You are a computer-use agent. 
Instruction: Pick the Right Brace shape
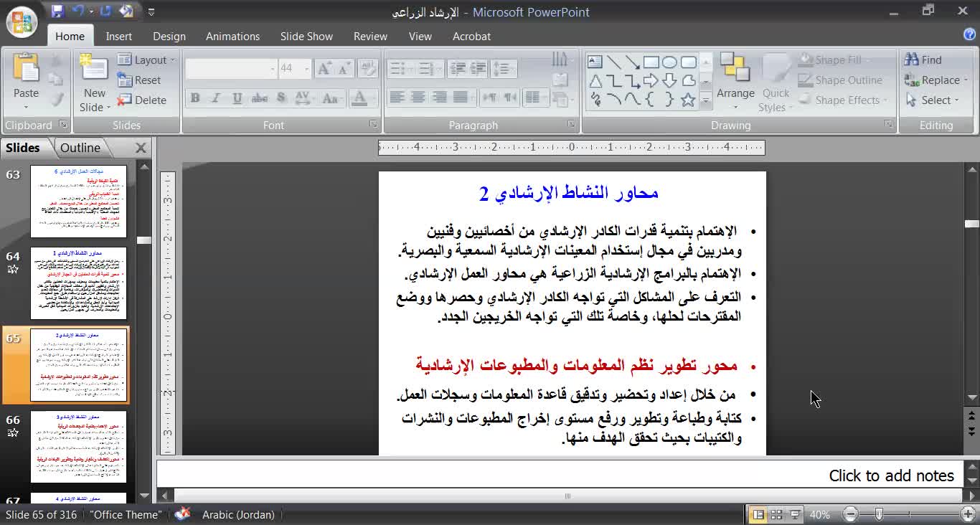[x=669, y=100]
